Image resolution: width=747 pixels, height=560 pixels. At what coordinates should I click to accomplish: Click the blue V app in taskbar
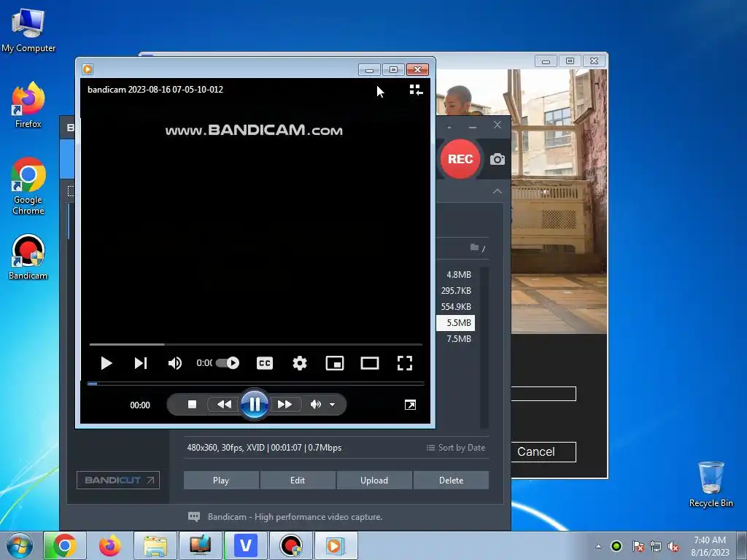(x=246, y=545)
